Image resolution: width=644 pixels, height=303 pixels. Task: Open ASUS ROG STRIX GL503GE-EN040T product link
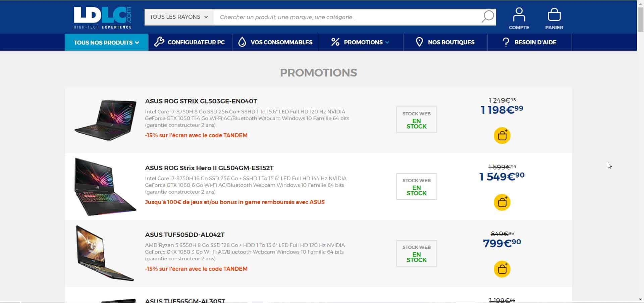[201, 101]
